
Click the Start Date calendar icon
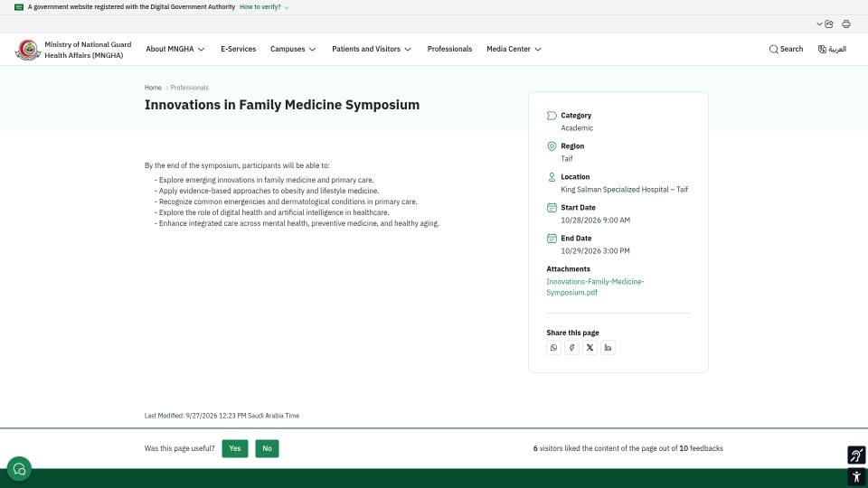tap(552, 208)
